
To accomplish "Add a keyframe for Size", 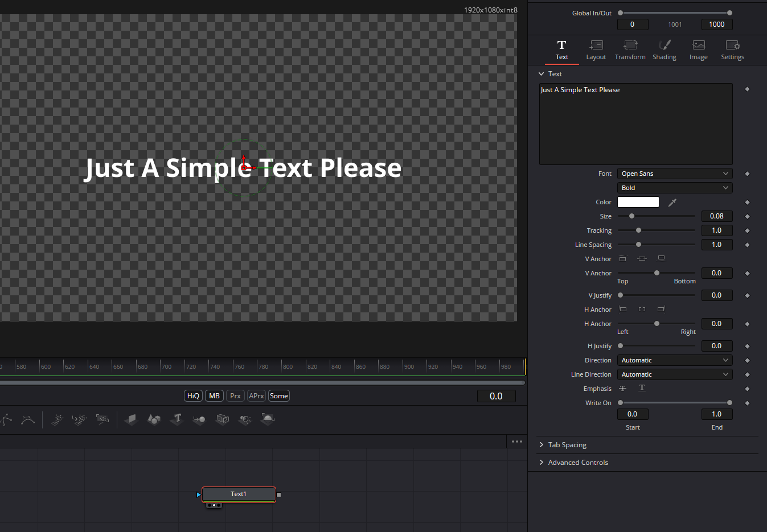I will (x=747, y=216).
